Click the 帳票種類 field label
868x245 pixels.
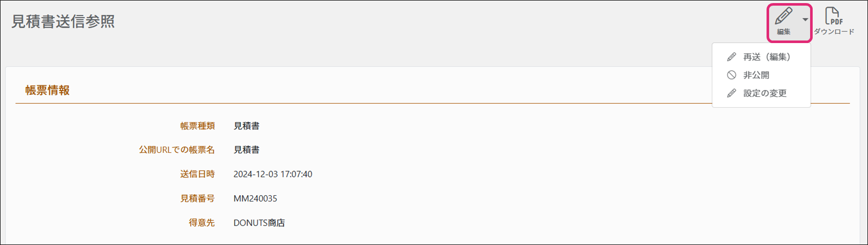click(197, 126)
